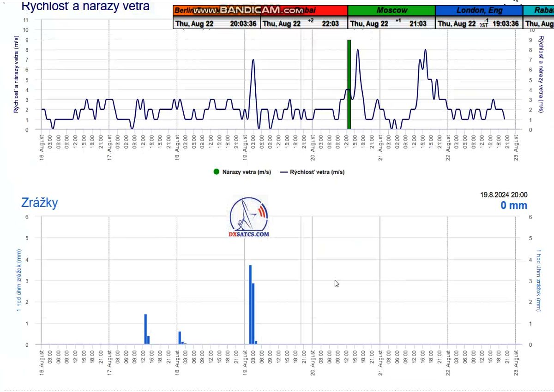Click the 0 mm precipitation reading
The height and width of the screenshot is (392, 554).
tap(513, 205)
